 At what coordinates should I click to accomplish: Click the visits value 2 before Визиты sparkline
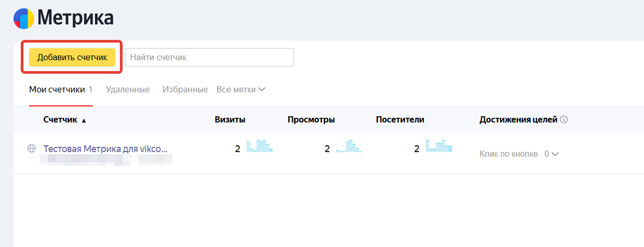(237, 149)
